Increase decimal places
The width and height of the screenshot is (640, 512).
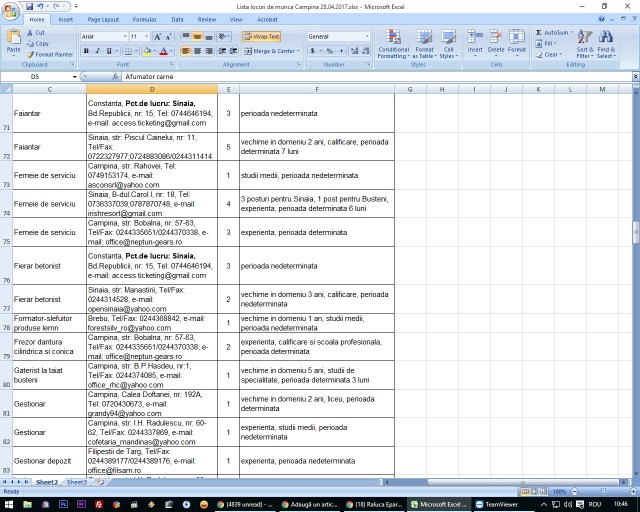click(x=354, y=51)
